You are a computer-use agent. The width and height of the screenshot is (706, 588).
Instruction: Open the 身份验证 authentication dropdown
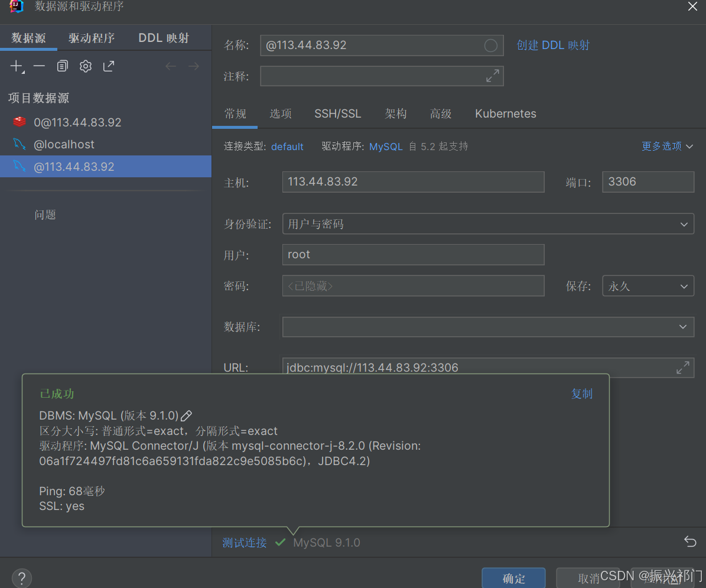(488, 224)
